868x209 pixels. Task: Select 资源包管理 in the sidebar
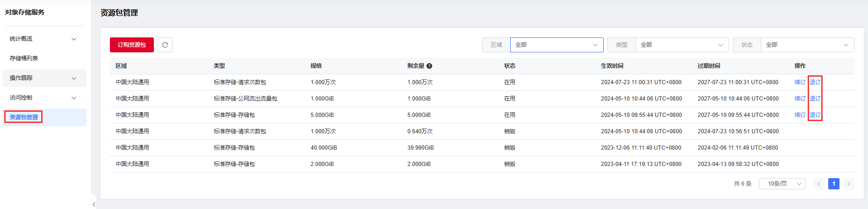coord(24,117)
